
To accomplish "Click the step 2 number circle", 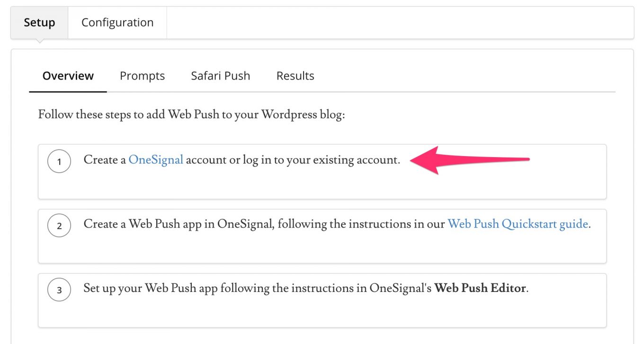I will 59,226.
